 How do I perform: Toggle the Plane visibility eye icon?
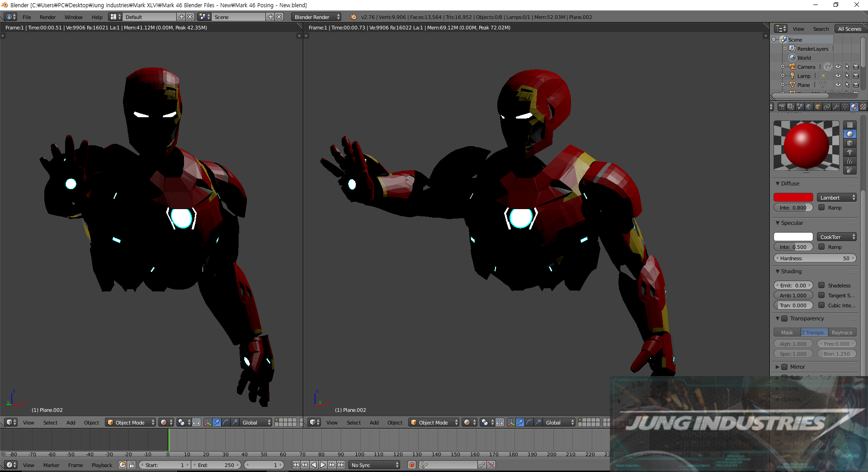(838, 85)
